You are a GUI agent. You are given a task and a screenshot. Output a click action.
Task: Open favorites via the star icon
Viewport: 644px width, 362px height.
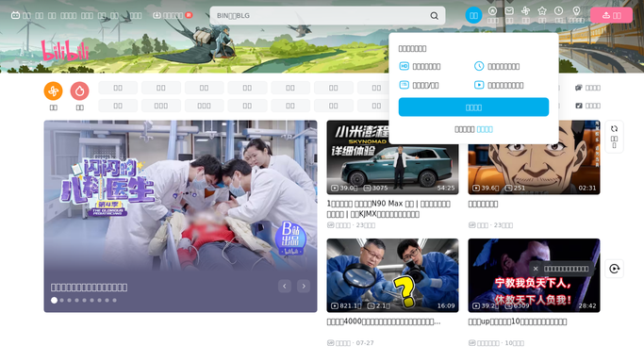click(542, 11)
